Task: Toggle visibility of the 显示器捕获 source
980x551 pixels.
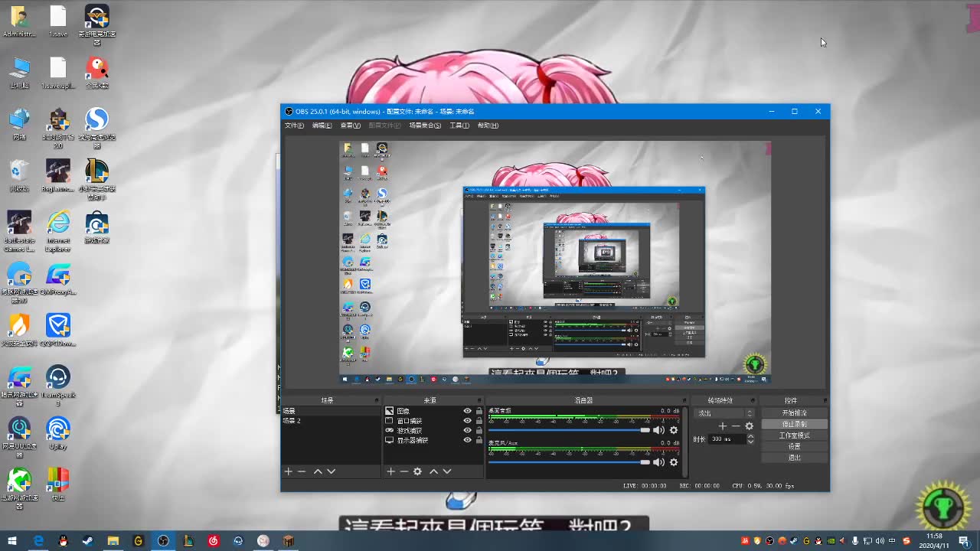Action: [467, 440]
